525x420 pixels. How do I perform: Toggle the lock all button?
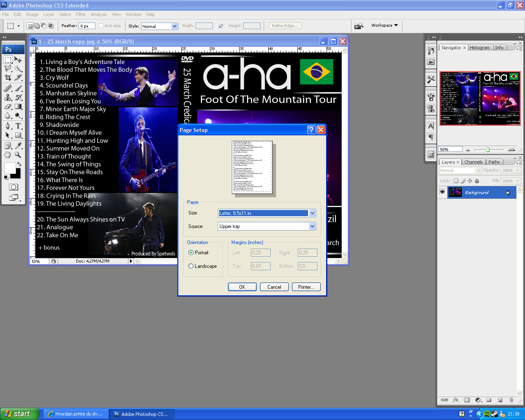(x=477, y=181)
